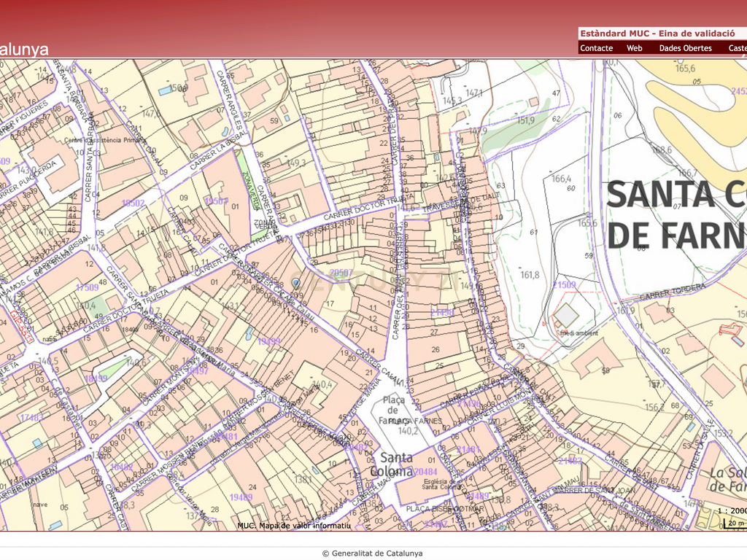Click the large SANTA COLOMA DE FARNERS title
The width and height of the screenshot is (747, 560).
click(x=676, y=214)
